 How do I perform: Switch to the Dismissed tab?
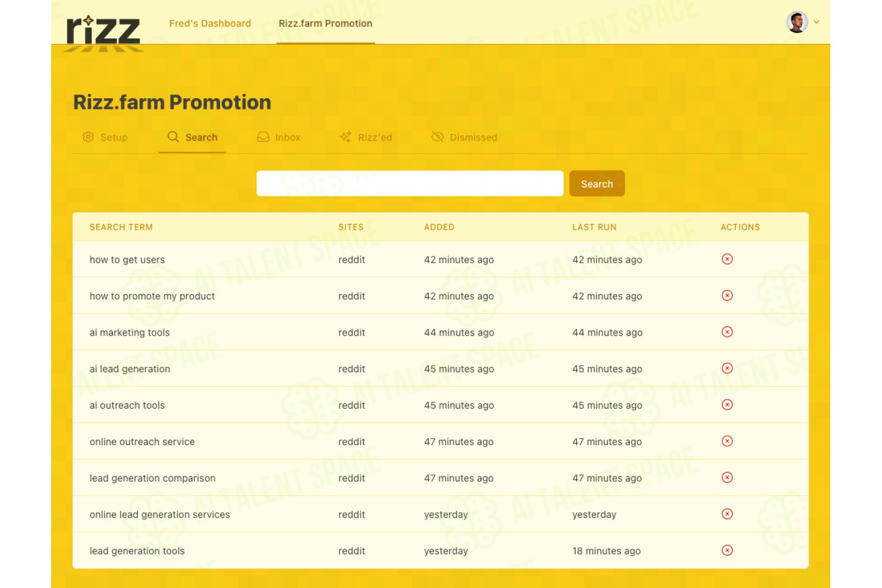click(x=465, y=138)
